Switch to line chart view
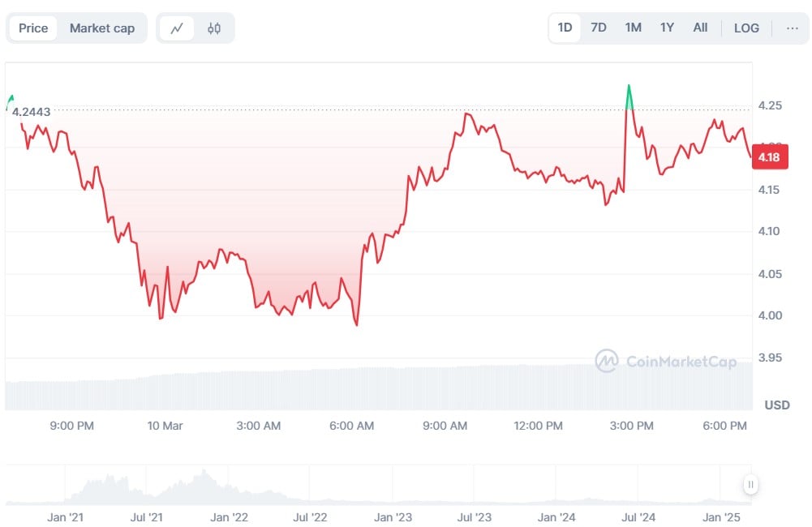This screenshot has width=812, height=527. click(177, 28)
